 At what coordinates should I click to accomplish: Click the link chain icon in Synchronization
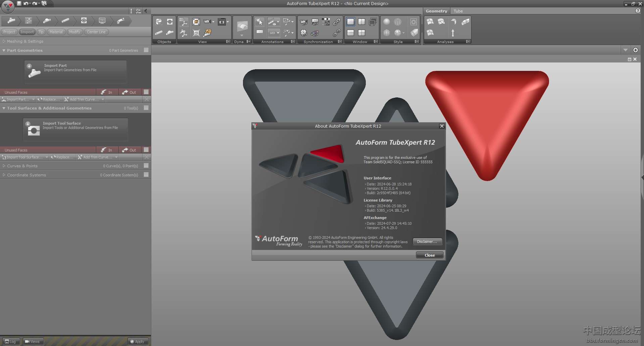tap(337, 22)
